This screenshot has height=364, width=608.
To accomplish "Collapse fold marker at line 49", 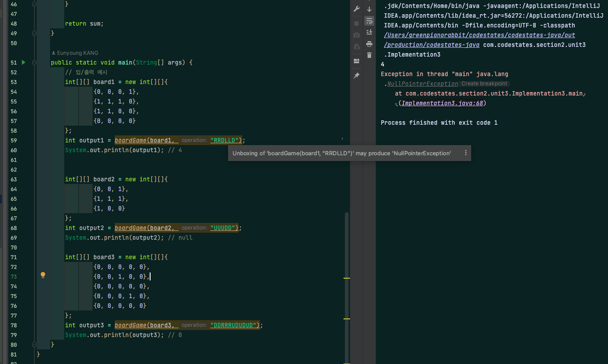I will point(34,33).
